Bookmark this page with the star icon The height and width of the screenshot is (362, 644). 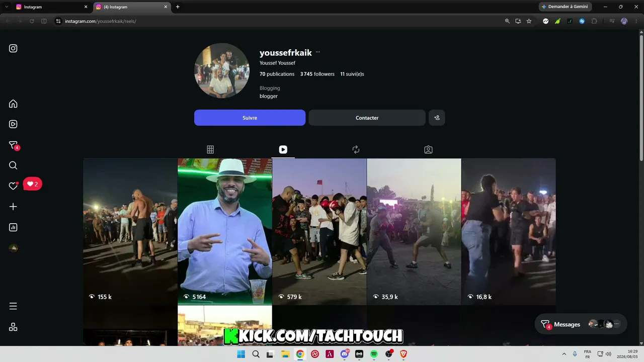coord(529,21)
